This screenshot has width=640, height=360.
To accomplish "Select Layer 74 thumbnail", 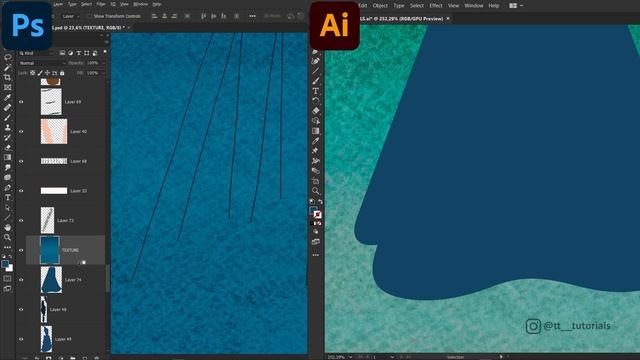I will (x=51, y=280).
